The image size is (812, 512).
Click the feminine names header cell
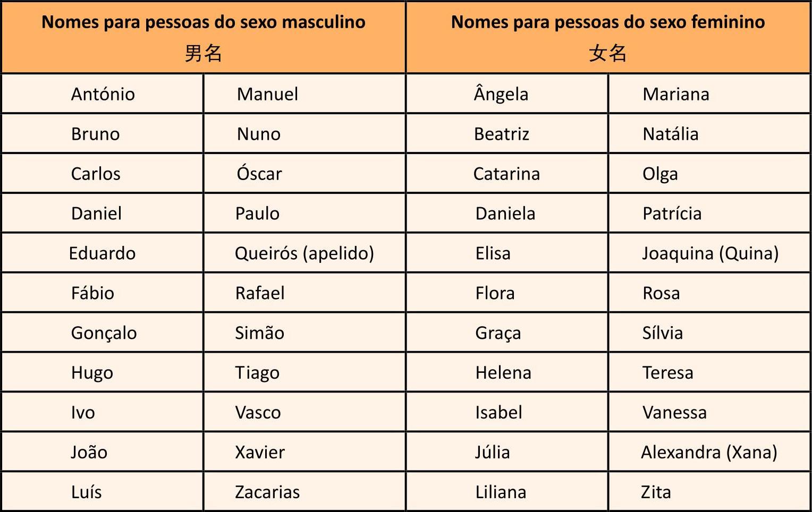[x=608, y=37]
